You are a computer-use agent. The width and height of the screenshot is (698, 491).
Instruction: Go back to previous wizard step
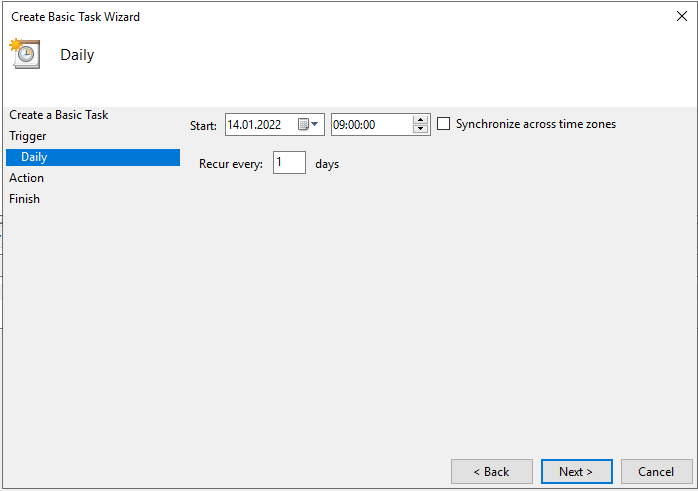click(x=491, y=471)
